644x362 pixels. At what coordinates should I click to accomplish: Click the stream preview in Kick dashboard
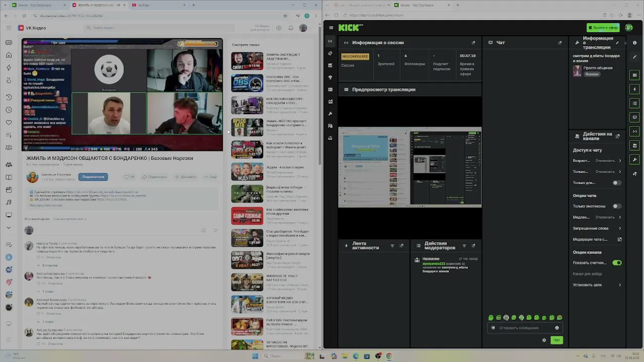point(410,167)
